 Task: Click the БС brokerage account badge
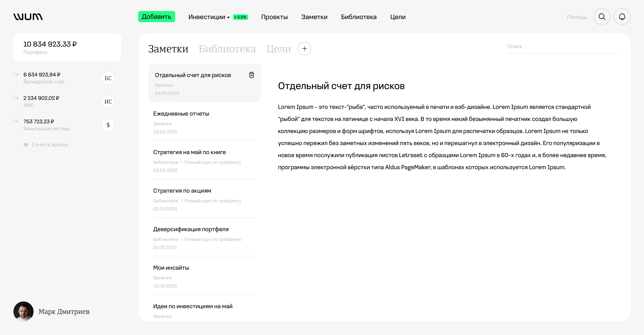click(108, 78)
